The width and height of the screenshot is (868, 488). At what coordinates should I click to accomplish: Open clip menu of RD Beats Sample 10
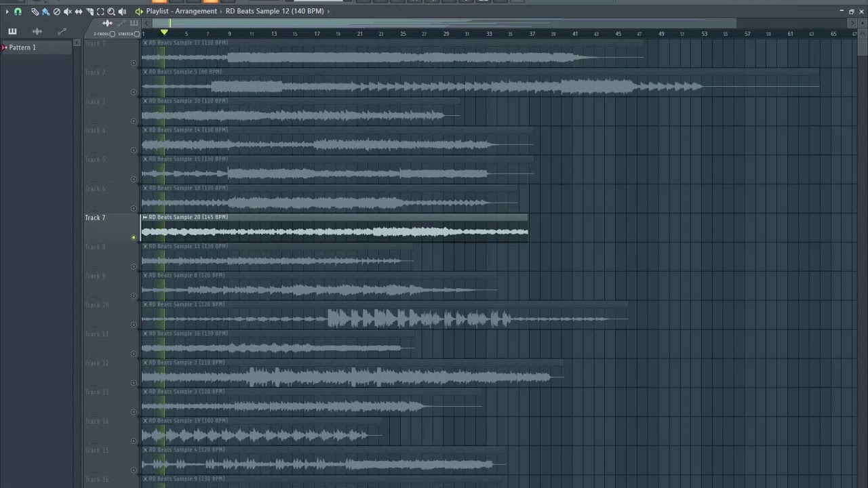(x=145, y=101)
